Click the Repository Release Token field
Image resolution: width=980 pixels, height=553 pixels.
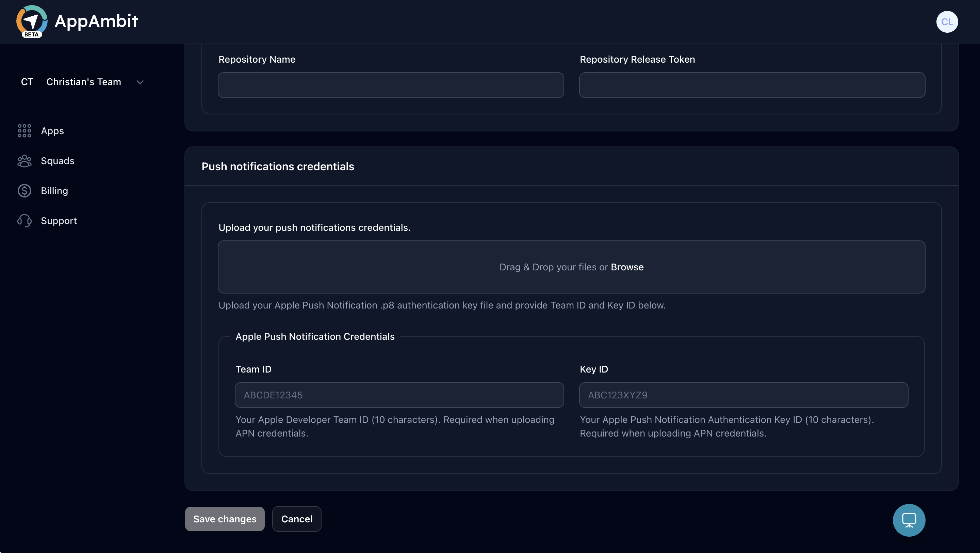(752, 85)
